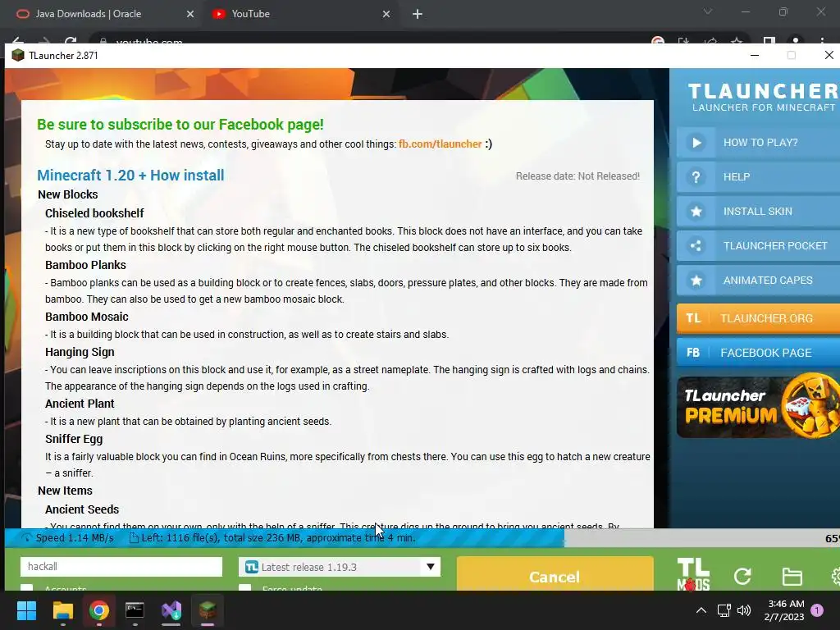Close the YouTube tab
Image resolution: width=840 pixels, height=630 pixels.
coord(386,15)
